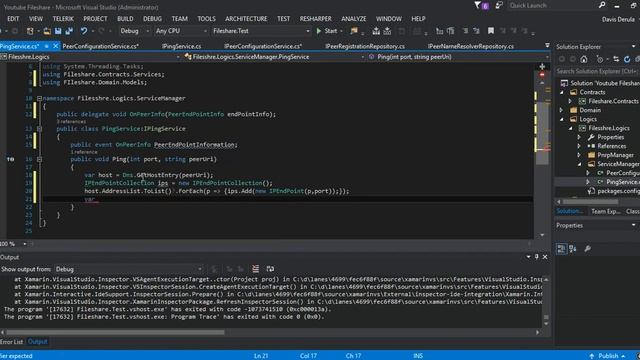Click the Solution Explorer Home icon
This screenshot has height=360, width=640.
pos(584,60)
